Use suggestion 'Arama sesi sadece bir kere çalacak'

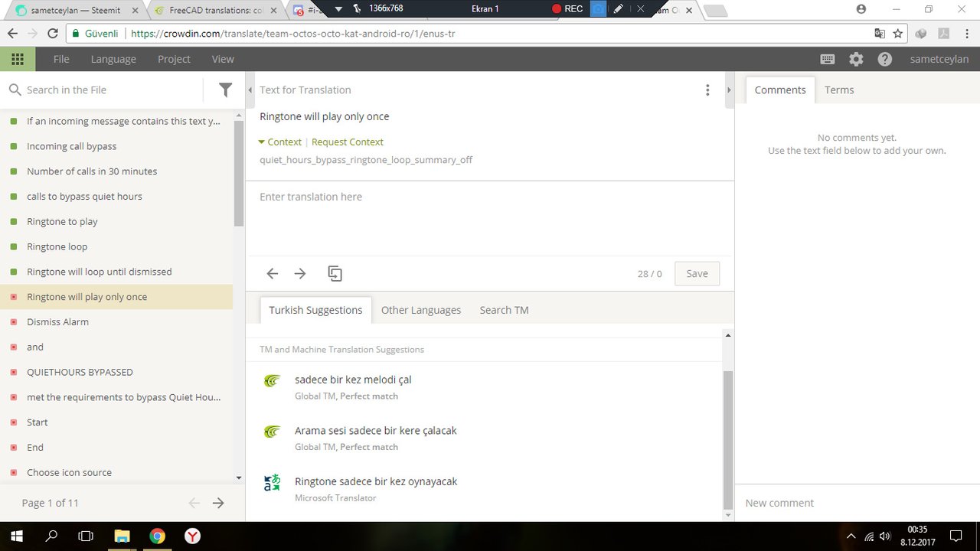click(376, 431)
